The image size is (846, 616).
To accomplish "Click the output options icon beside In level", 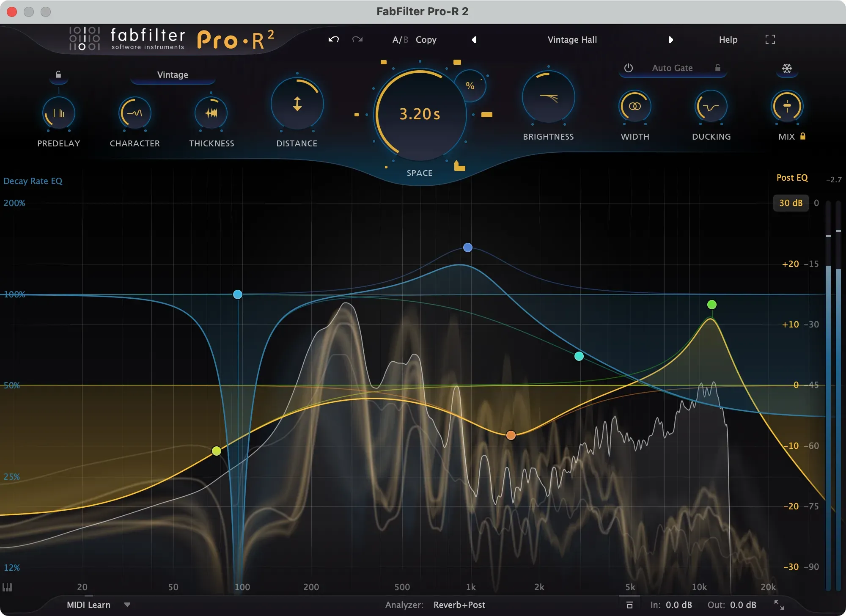I will [x=630, y=605].
